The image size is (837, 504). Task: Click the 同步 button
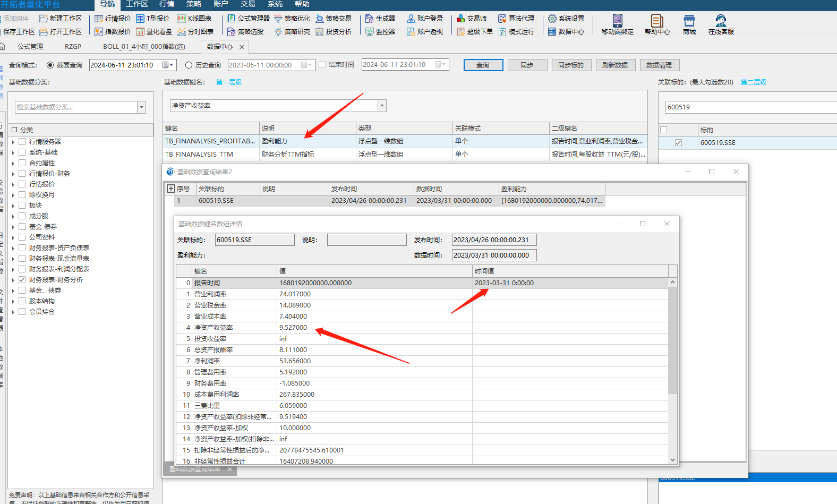pos(527,65)
